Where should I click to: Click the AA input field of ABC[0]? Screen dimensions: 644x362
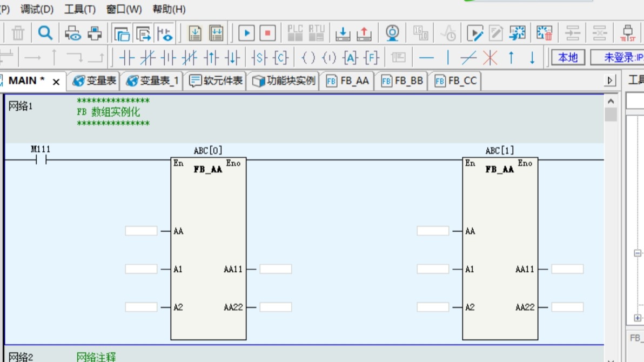[x=141, y=231]
